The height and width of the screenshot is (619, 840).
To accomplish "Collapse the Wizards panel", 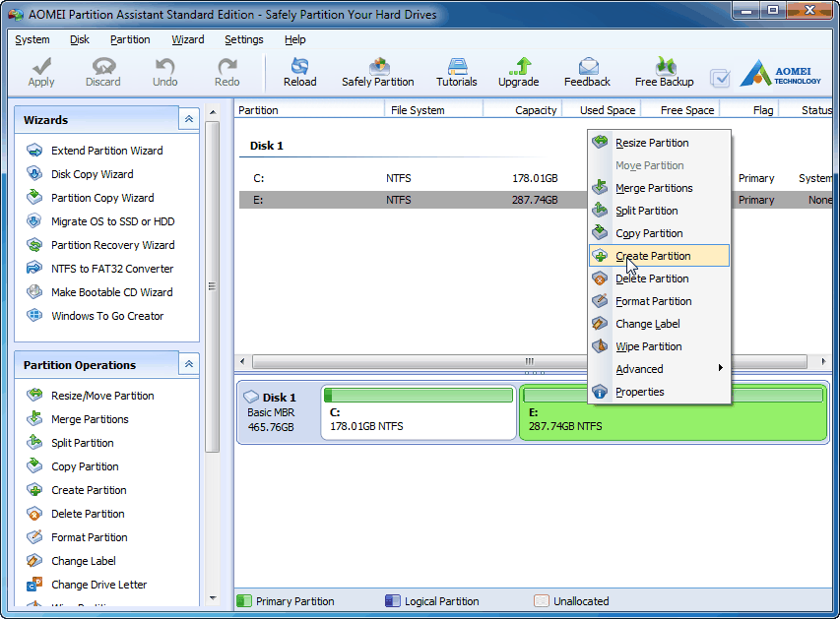I will (x=189, y=119).
